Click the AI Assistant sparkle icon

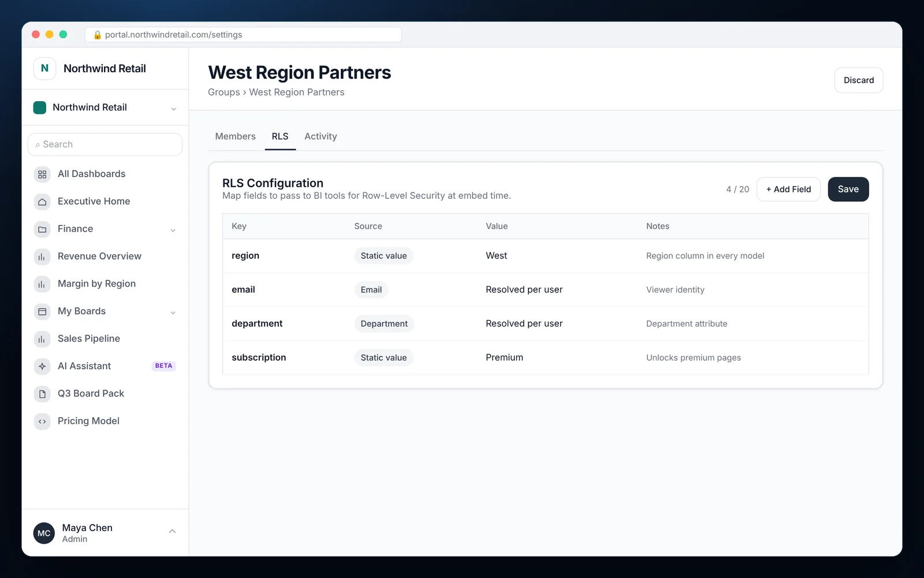point(42,366)
